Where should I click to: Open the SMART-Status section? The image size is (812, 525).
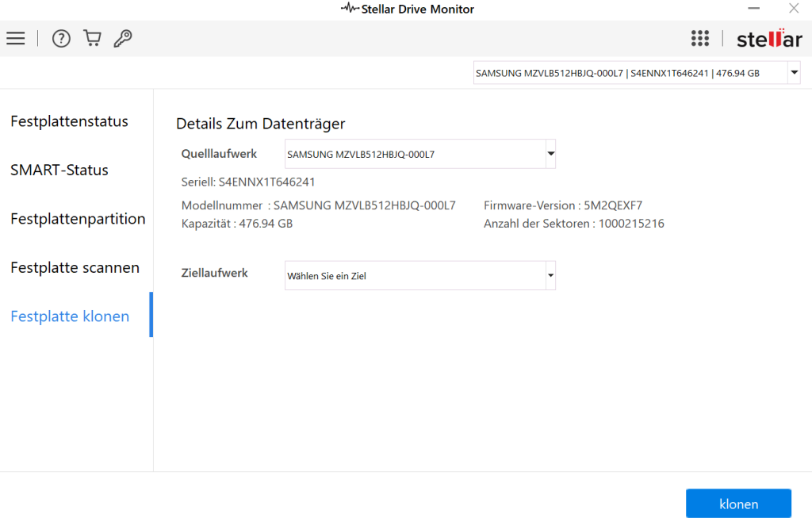point(59,170)
